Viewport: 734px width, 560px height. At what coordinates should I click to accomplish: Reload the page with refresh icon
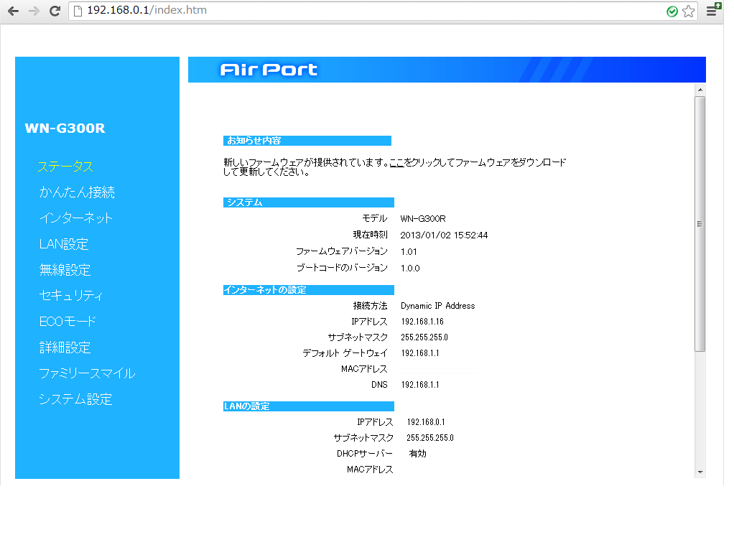tap(55, 11)
